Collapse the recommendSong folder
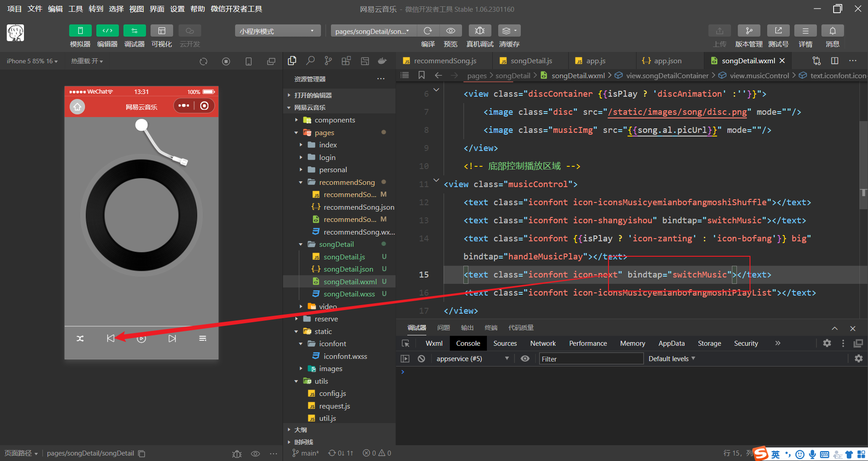Screen dimensions: 868x461 [x=347, y=182]
